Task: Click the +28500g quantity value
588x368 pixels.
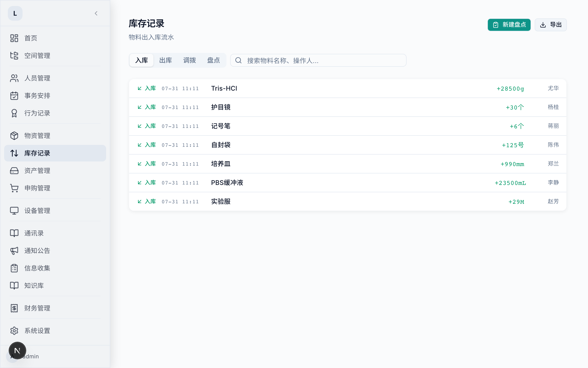Action: (510, 89)
